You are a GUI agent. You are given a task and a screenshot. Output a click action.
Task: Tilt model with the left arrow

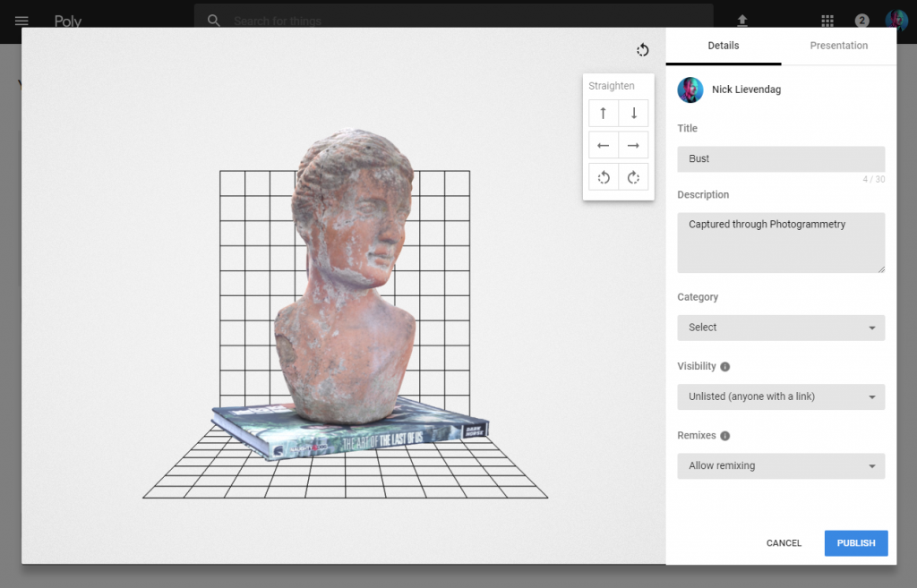[x=604, y=145]
